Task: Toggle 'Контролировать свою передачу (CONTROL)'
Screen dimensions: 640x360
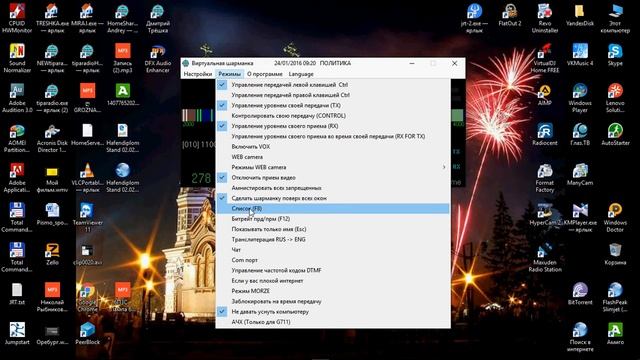Action: tap(333, 116)
